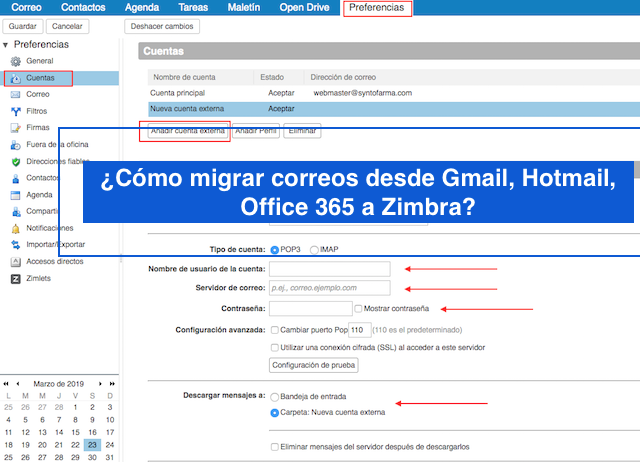Screen dimensions: 640x462
Task: Click Marzo de 2019 calendar title
Action: pos(58,384)
